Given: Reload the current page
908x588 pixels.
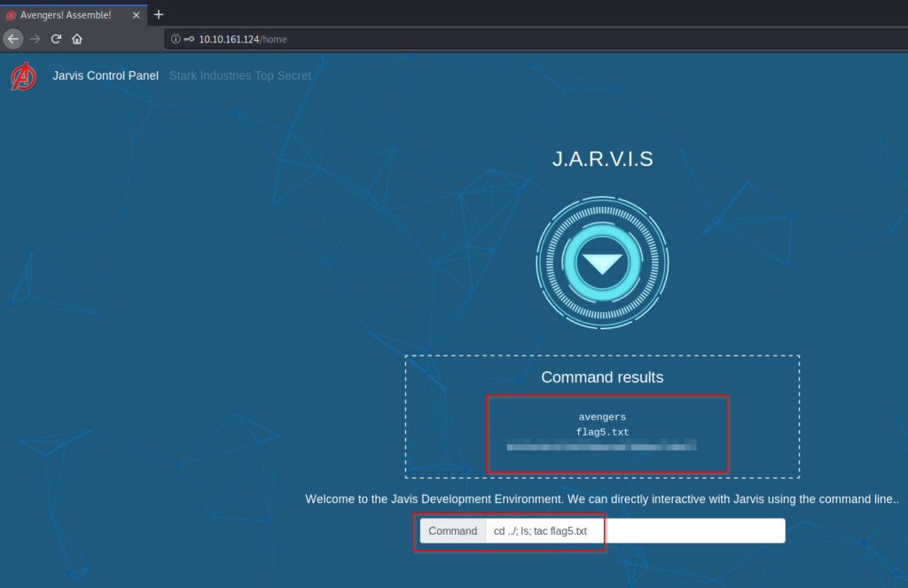Looking at the screenshot, I should coord(56,39).
